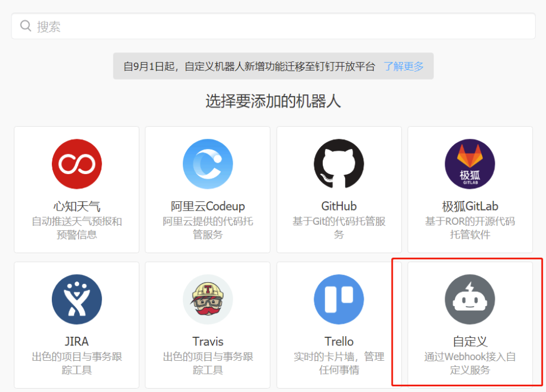546x392 pixels.
Task: Choose the GitHub octocat icon
Action: coord(339,164)
